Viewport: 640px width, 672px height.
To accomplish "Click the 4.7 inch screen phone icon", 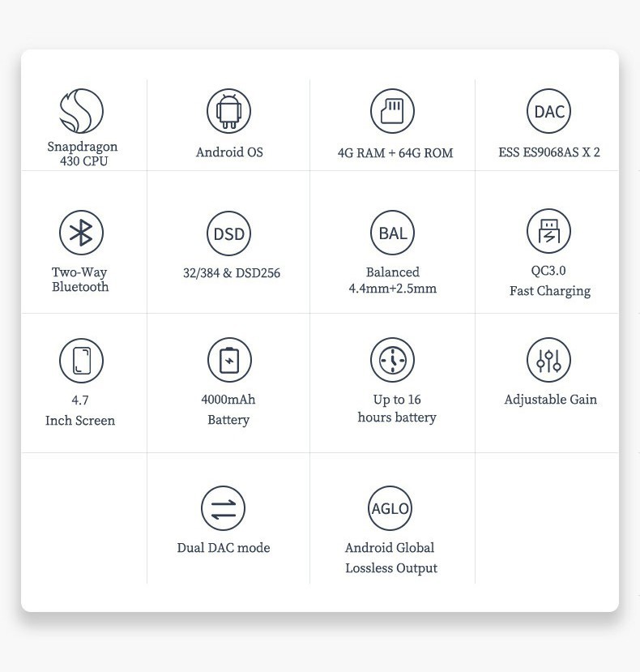I will point(81,361).
